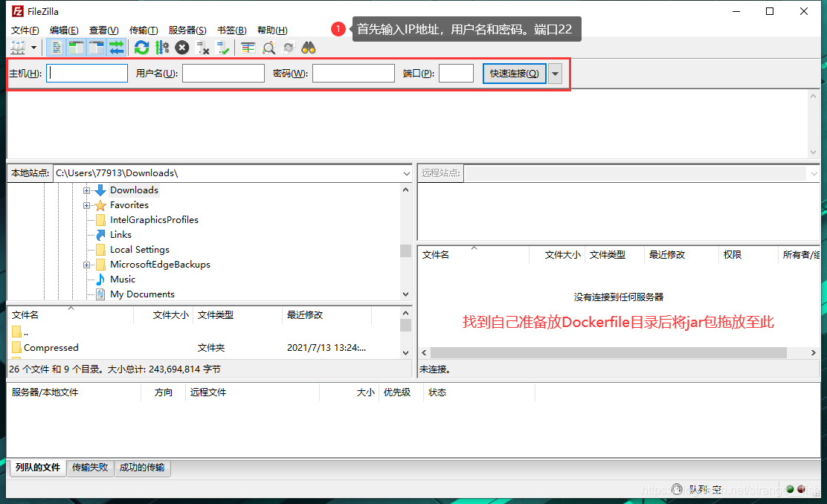
Task: Toggle transfer queue display
Action: pos(117,48)
